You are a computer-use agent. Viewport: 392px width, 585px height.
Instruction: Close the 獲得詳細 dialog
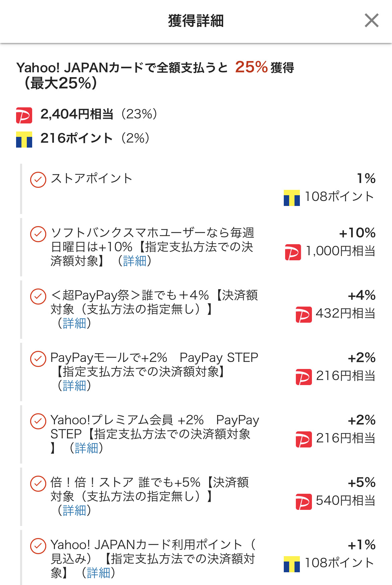coord(372,20)
